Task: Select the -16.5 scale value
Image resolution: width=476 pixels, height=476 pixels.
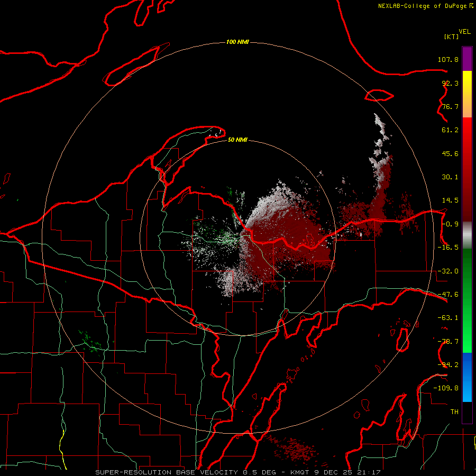Action: (448, 248)
